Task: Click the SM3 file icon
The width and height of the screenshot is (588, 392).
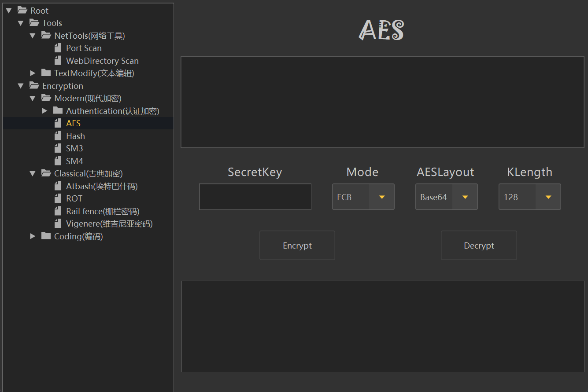Action: pos(58,148)
